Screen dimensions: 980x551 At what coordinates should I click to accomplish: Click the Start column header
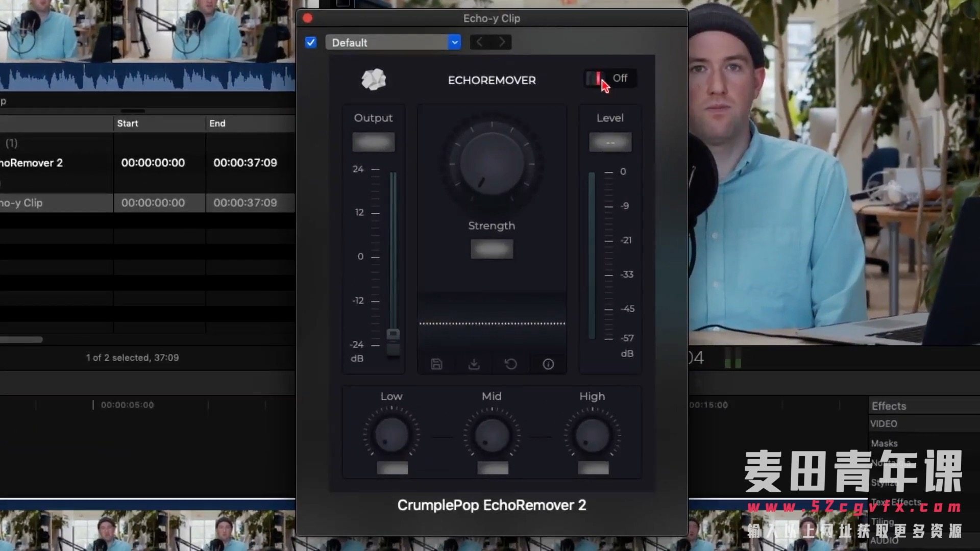[128, 123]
